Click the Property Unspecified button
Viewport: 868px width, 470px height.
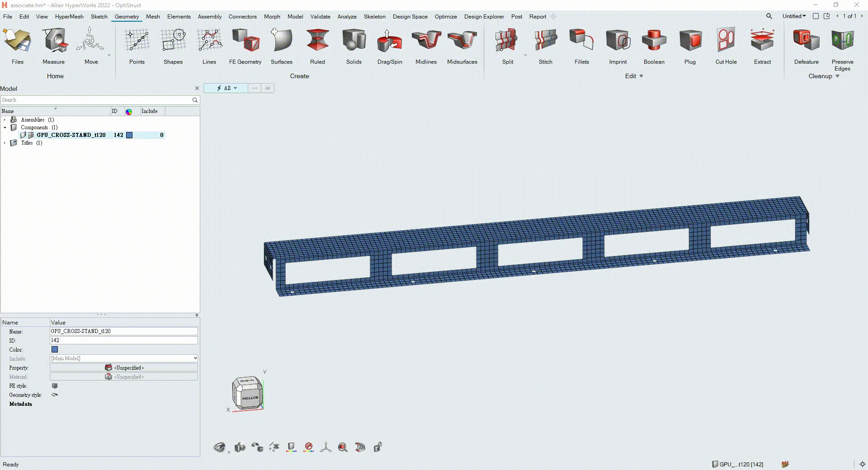[124, 368]
